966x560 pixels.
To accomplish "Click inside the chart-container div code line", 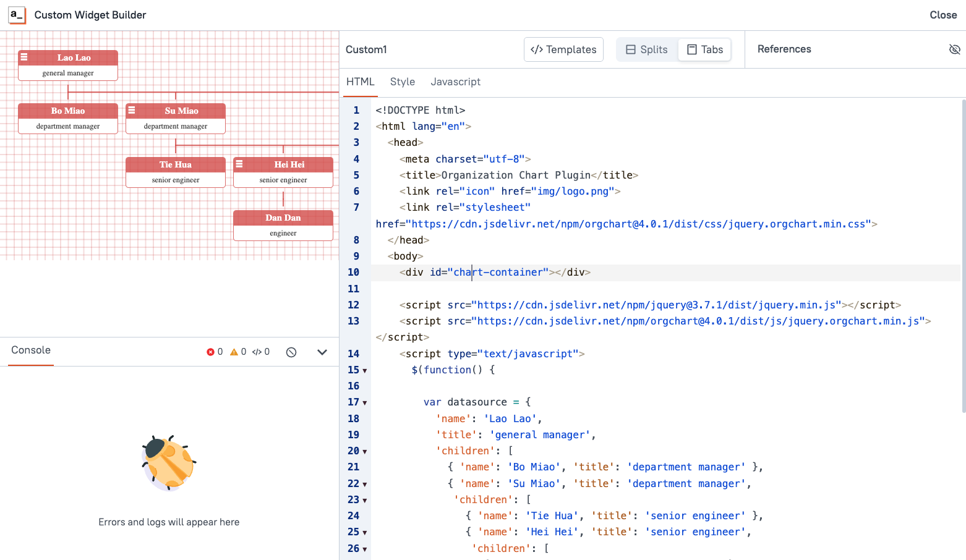I will [495, 272].
